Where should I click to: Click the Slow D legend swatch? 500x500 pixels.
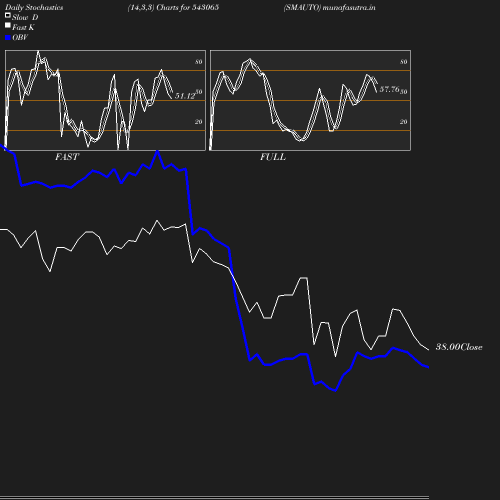[8, 15]
